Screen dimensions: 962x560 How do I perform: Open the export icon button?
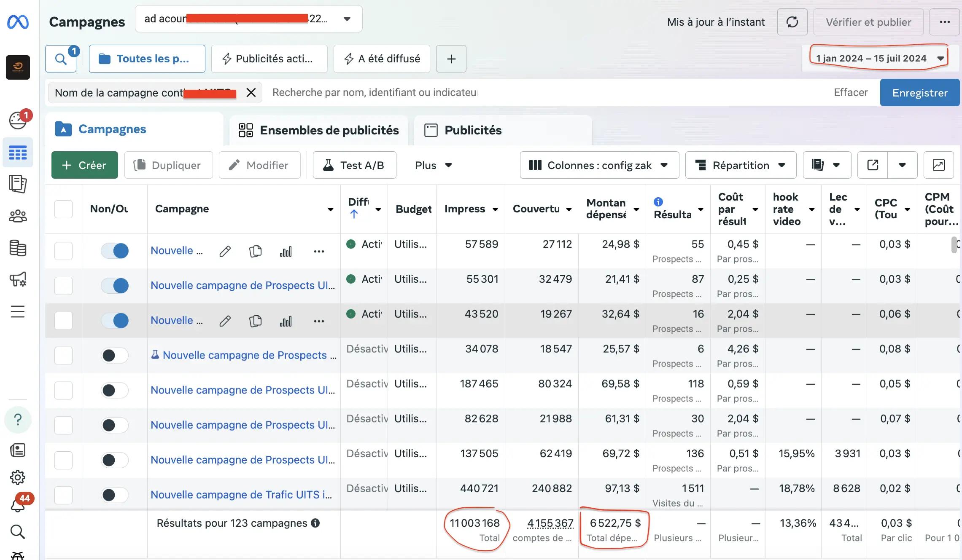click(x=873, y=165)
